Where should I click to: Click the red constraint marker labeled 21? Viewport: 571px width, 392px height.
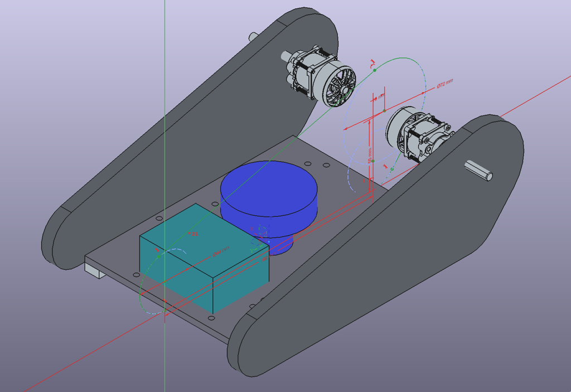pos(193,234)
